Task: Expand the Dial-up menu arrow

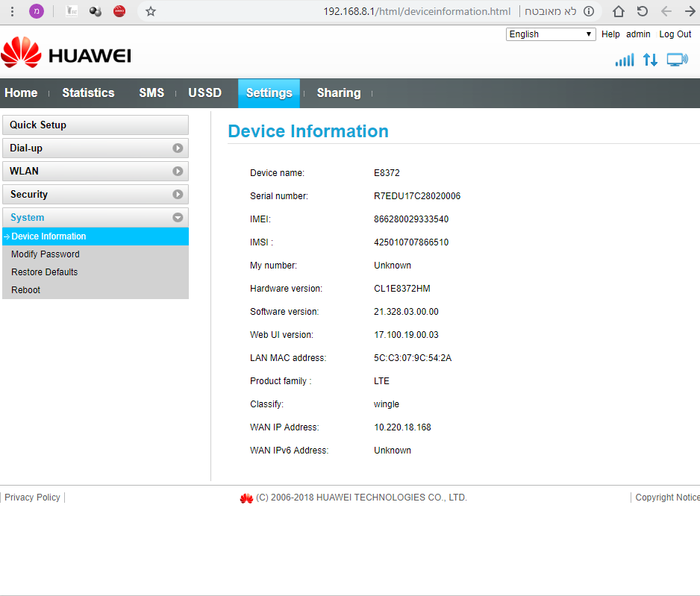Action: (x=178, y=148)
